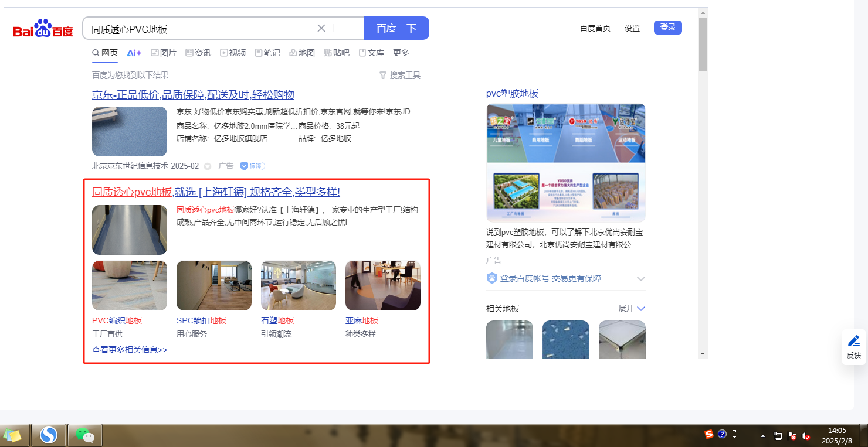868x447 pixels.
Task: Open the 上海轩德 corridor flooring thumbnail
Action: 130,230
